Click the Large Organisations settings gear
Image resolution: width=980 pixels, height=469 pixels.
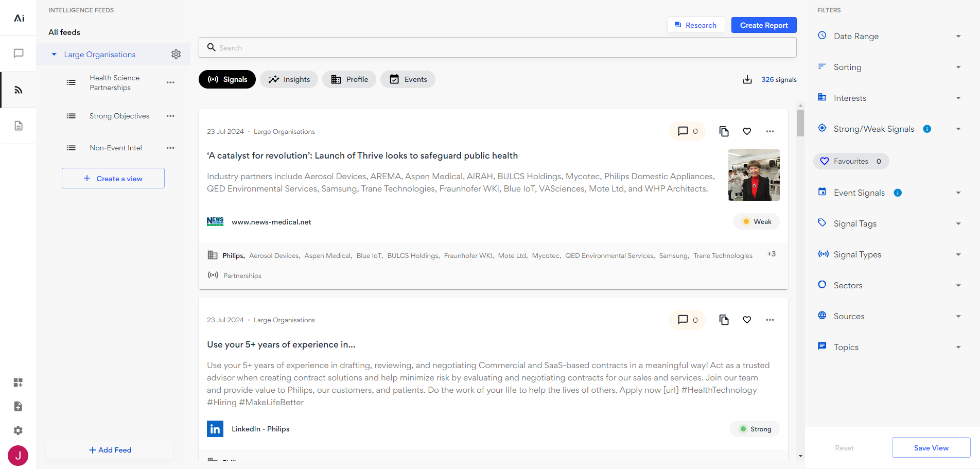click(176, 54)
